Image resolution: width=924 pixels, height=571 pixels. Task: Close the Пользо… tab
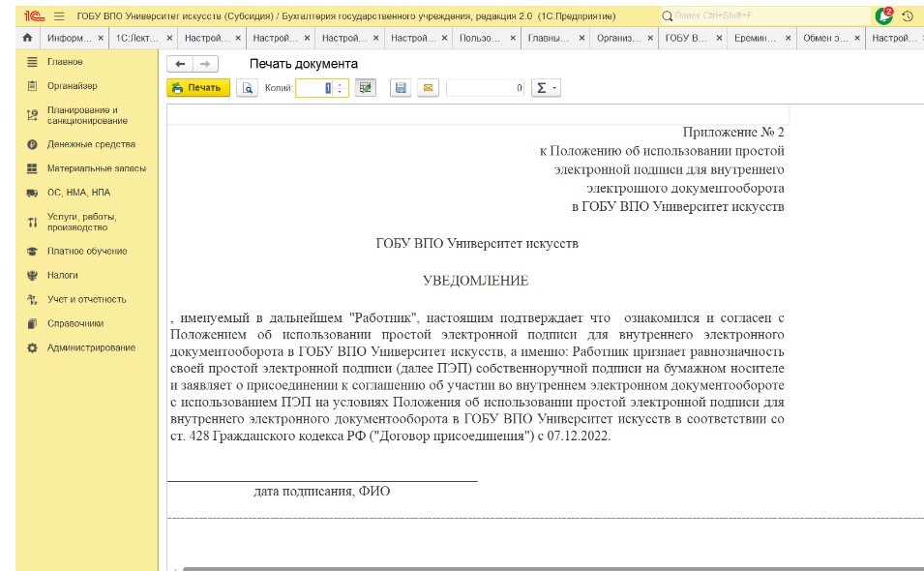513,38
